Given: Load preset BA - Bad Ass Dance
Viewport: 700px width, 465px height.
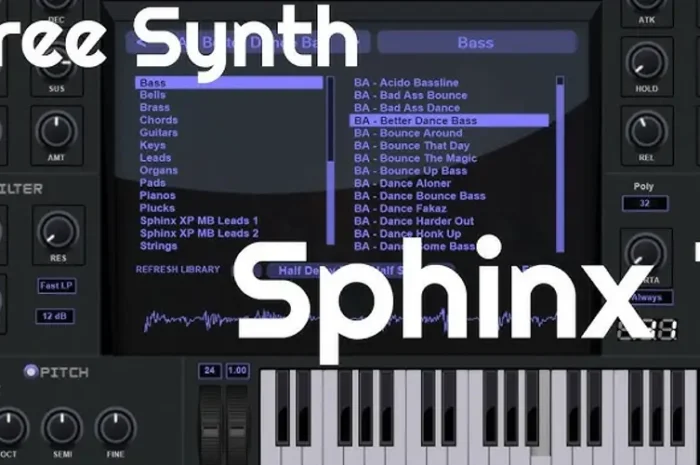Looking at the screenshot, I should coord(407,108).
